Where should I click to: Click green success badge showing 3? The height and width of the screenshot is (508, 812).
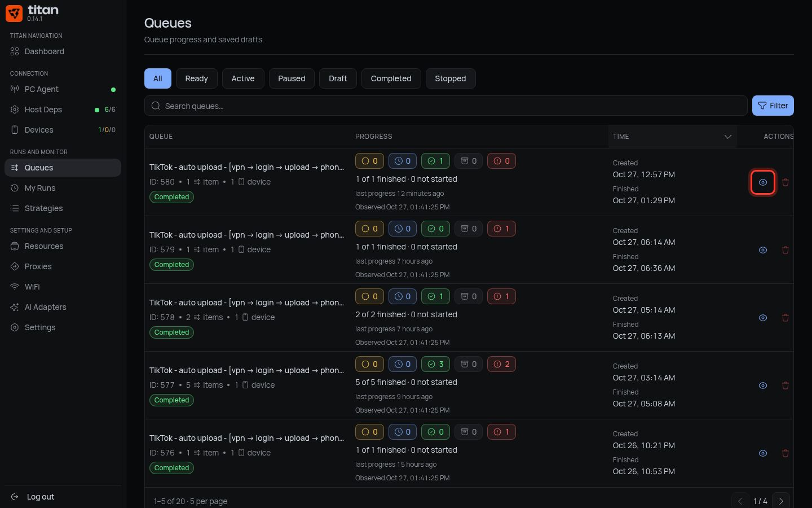click(435, 364)
